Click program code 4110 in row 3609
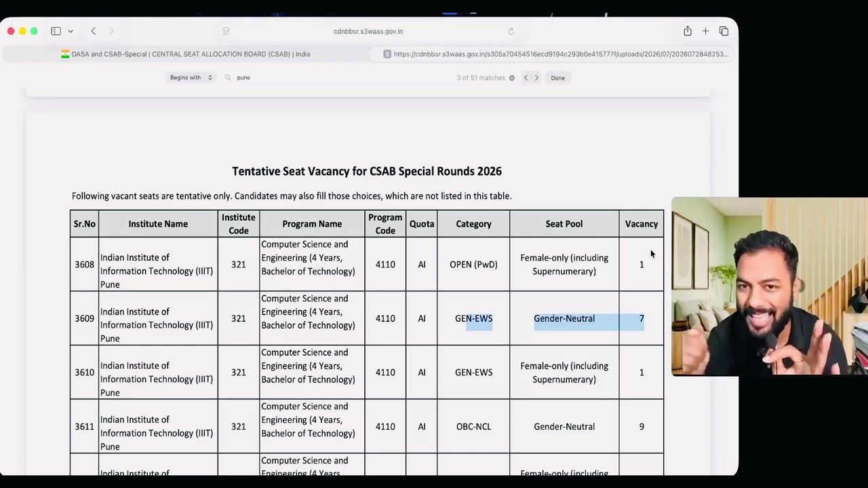The width and height of the screenshot is (868, 488). (x=385, y=319)
